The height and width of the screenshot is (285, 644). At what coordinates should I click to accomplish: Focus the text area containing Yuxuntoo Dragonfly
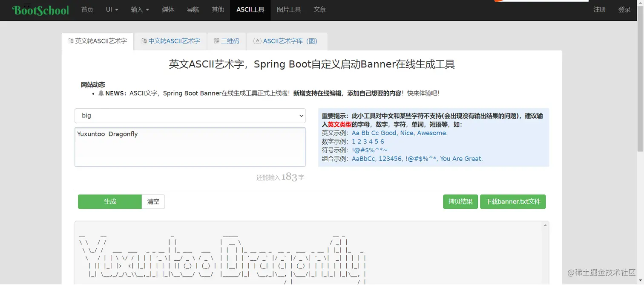[x=190, y=147]
